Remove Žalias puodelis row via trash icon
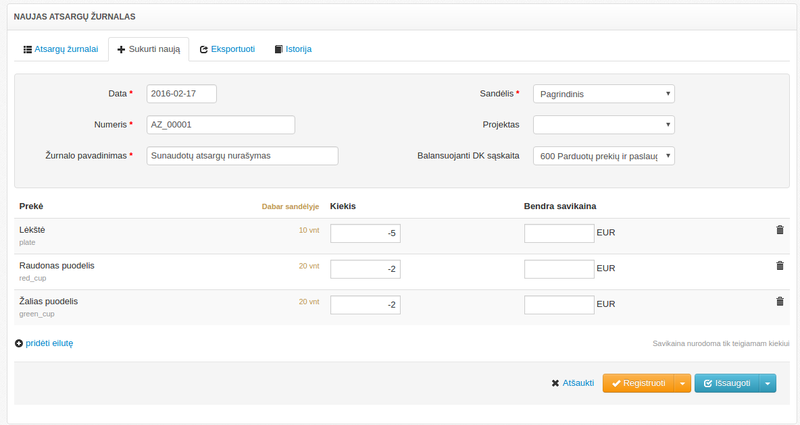 (x=780, y=301)
